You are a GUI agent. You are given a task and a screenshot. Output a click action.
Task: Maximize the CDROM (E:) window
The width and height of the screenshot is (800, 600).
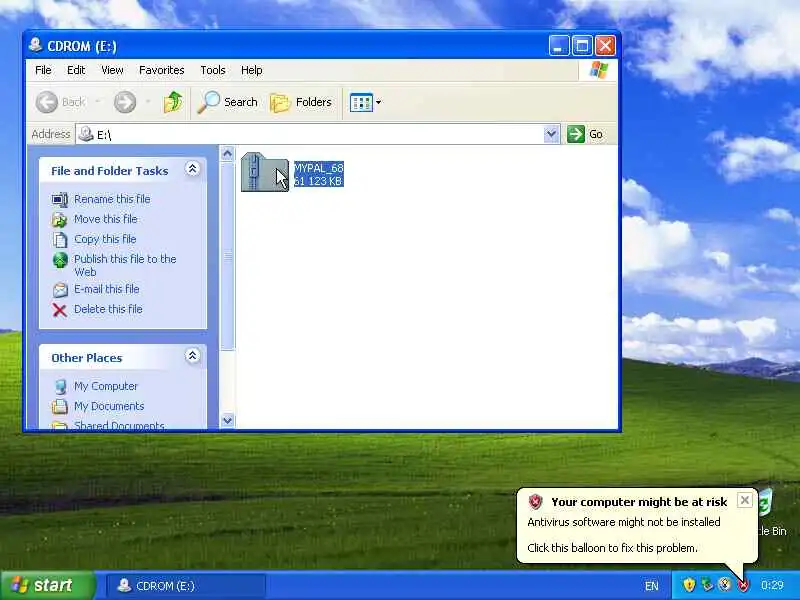[x=582, y=46]
